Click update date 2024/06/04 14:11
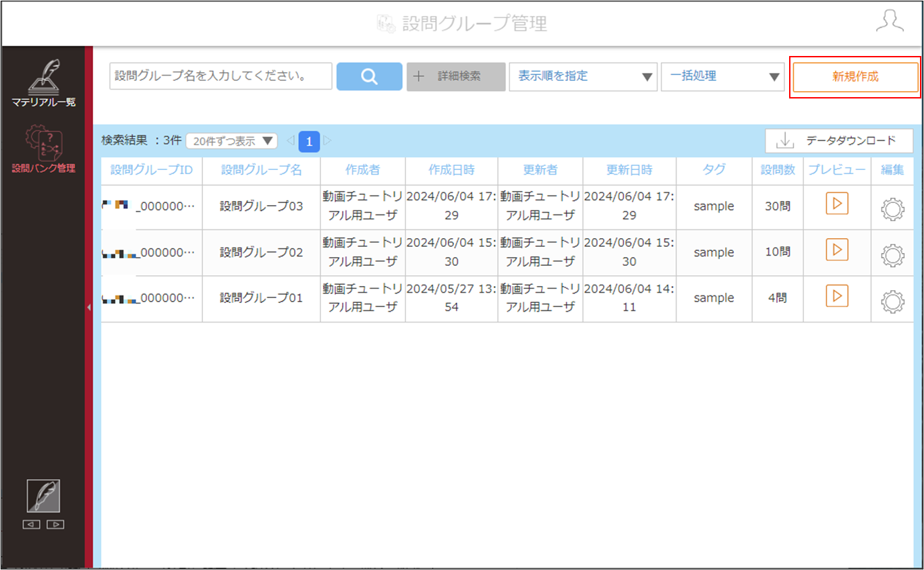 tap(630, 298)
